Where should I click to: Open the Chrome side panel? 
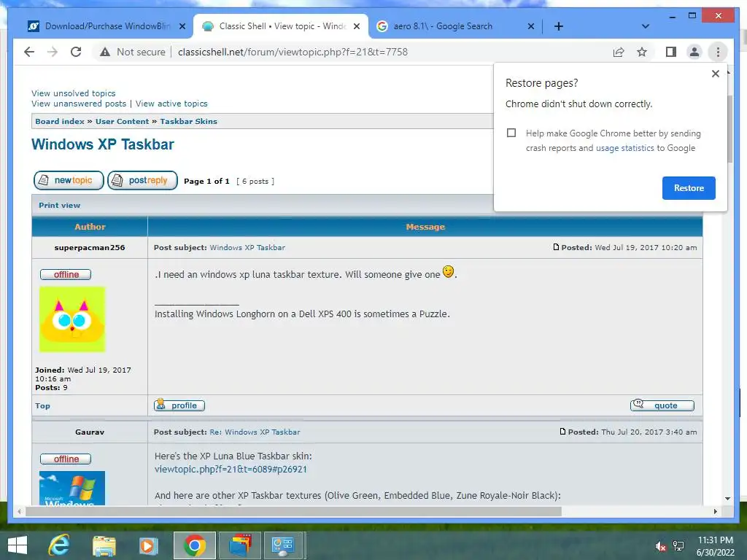tap(671, 52)
